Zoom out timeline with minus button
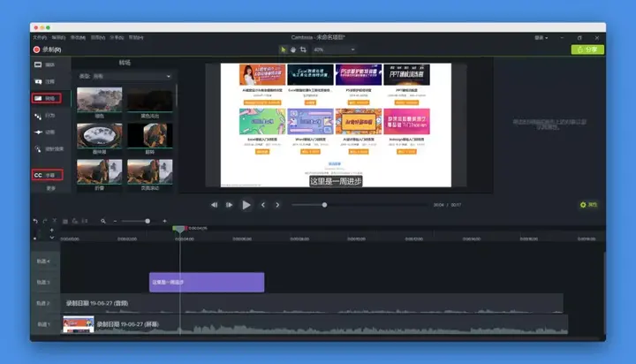 click(115, 221)
